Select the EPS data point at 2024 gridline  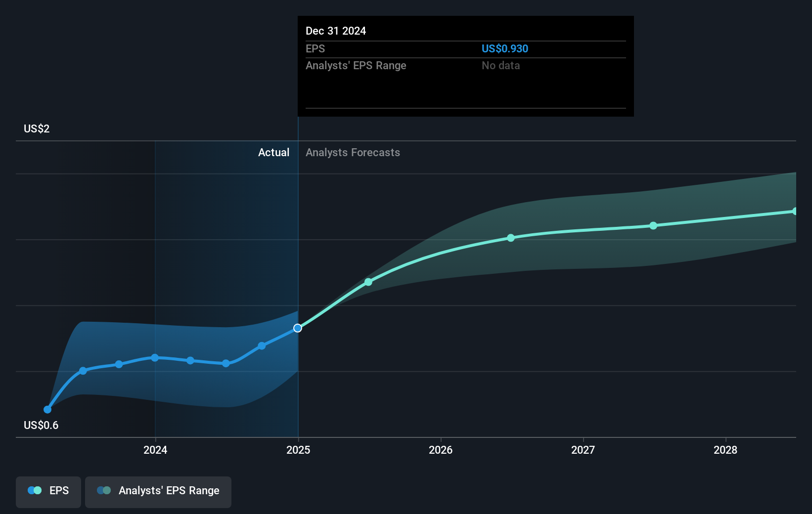[x=155, y=357]
